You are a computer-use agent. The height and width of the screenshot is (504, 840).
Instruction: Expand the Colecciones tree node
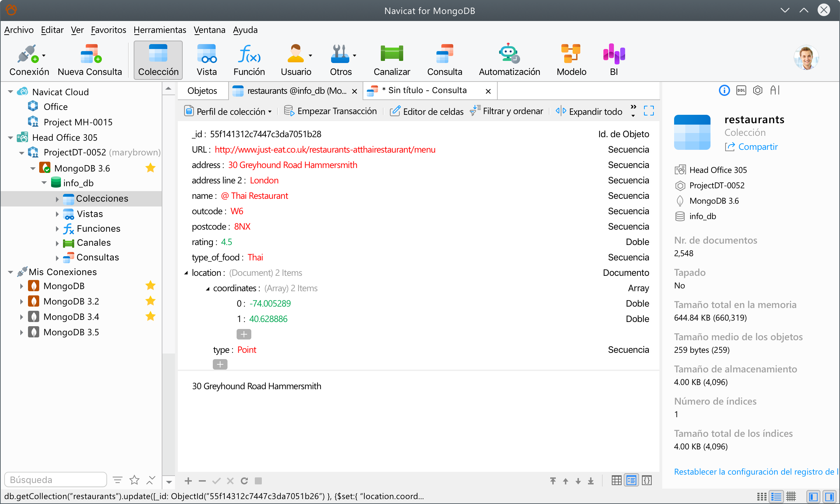click(57, 199)
